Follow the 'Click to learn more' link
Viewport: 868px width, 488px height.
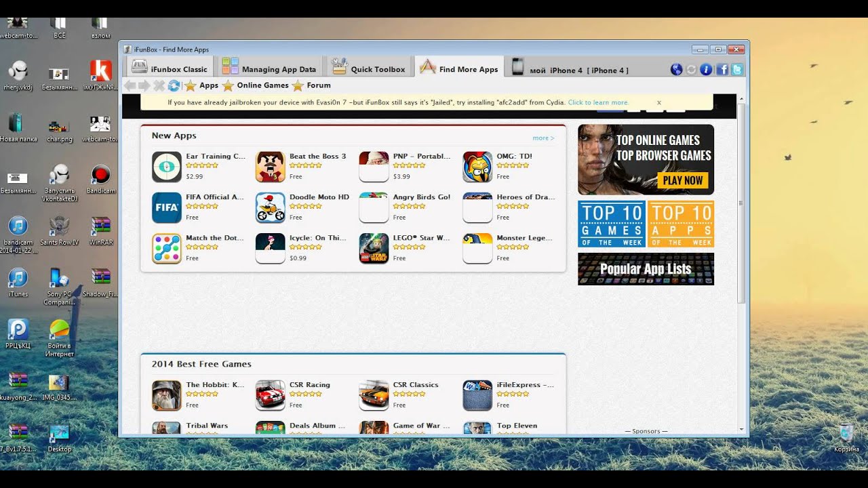pos(598,102)
